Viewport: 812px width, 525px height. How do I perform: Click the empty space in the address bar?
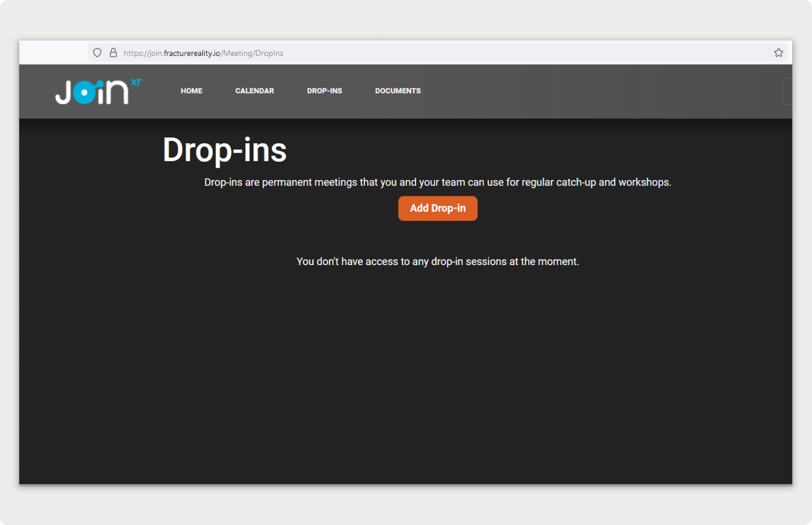(517, 53)
